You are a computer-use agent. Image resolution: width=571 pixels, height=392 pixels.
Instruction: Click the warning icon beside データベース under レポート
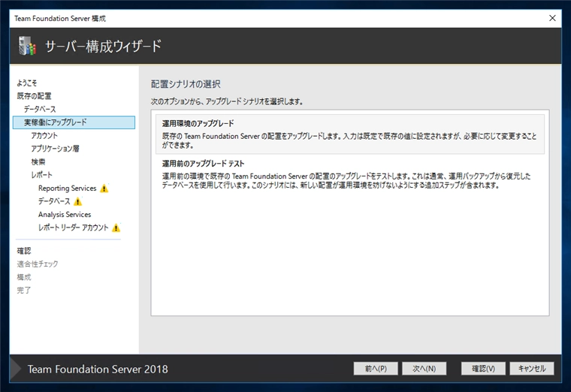(x=77, y=201)
